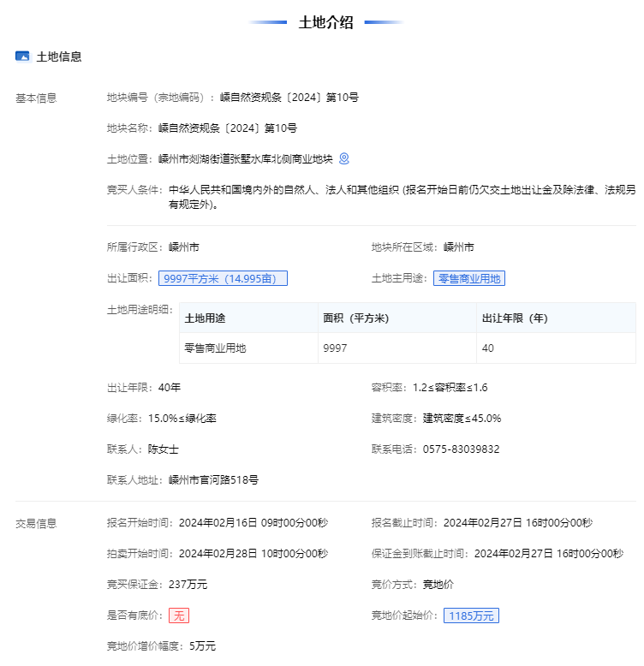Click the 基本信息 section label
644x666 pixels.
click(36, 98)
